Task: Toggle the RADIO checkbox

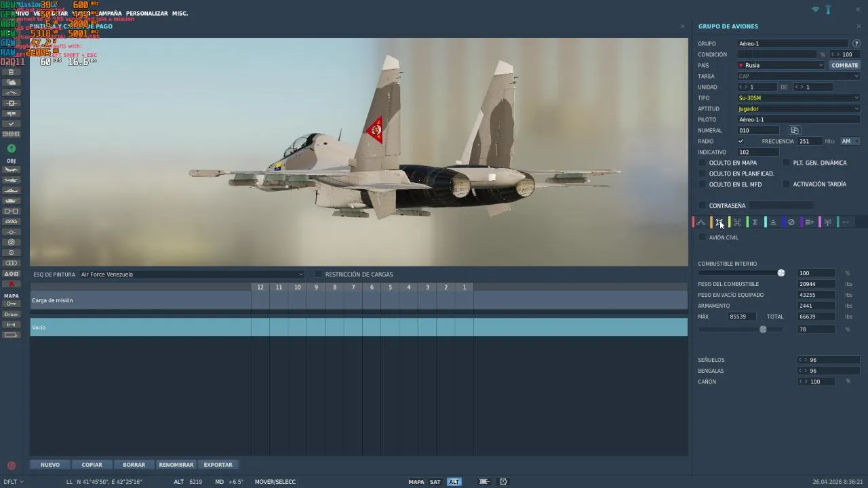Action: click(x=741, y=141)
